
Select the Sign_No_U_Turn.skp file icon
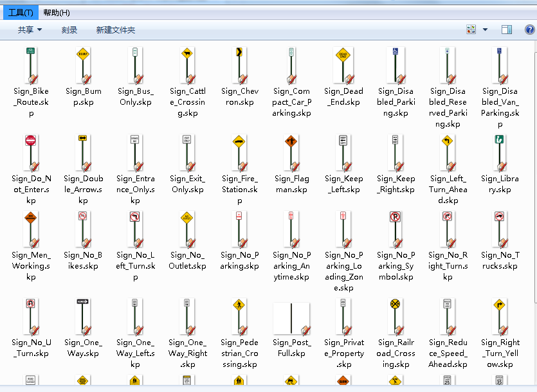pyautogui.click(x=31, y=317)
